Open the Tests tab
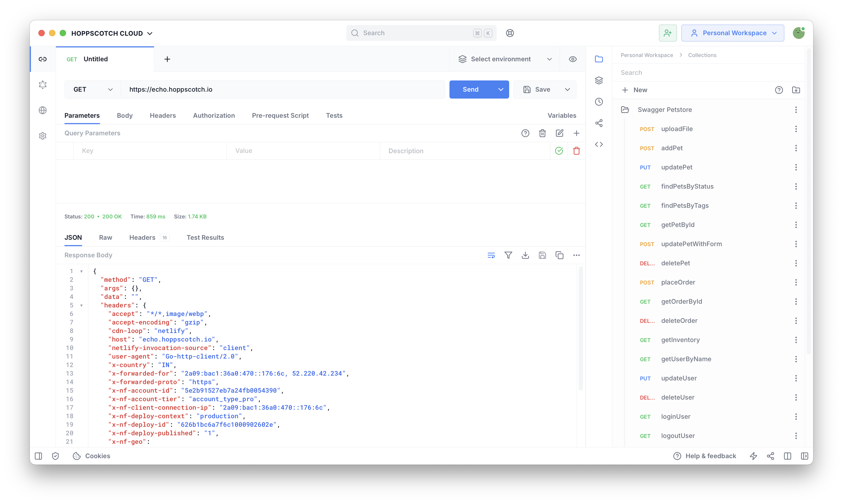Viewport: 843px width, 504px height. (334, 115)
